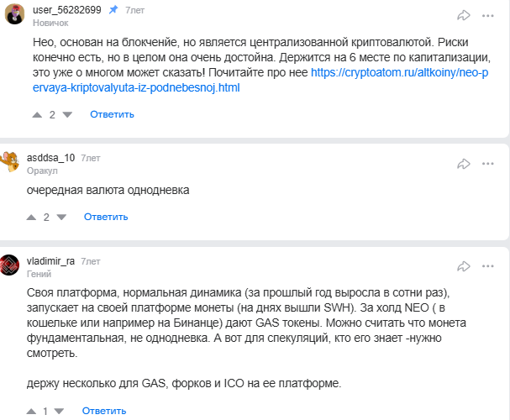Share the vladimir_ra comment
Viewport: 510px width, 420px height.
point(464,266)
